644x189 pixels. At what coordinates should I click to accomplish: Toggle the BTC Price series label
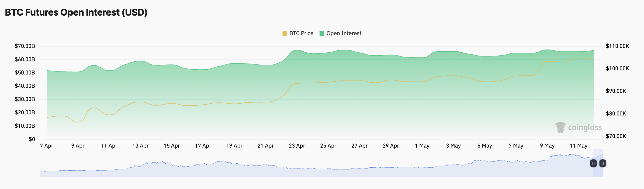[301, 34]
